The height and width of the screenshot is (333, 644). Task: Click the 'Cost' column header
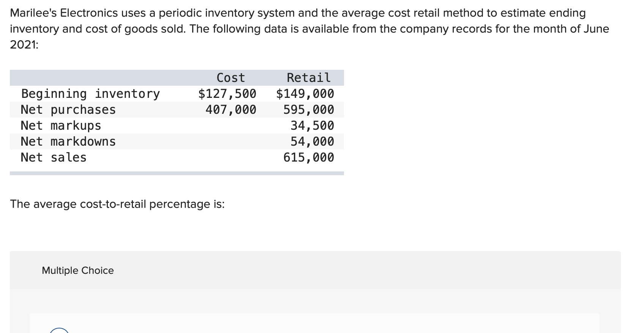230,78
